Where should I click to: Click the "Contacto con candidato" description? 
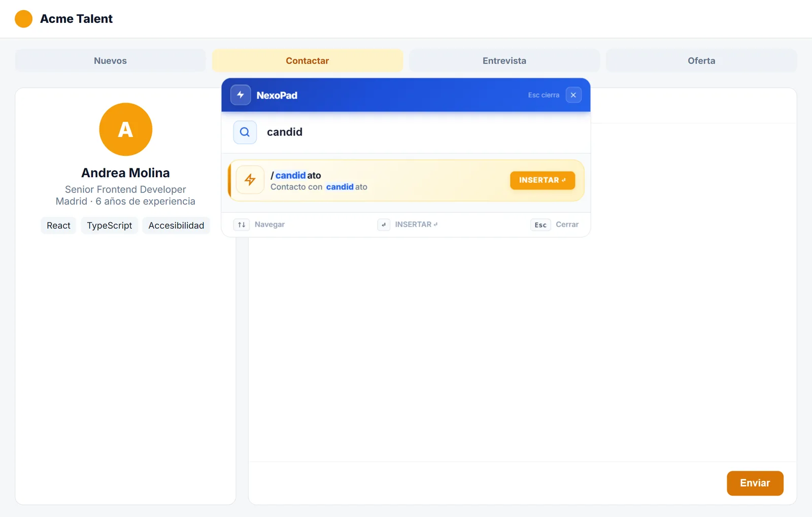(x=319, y=187)
